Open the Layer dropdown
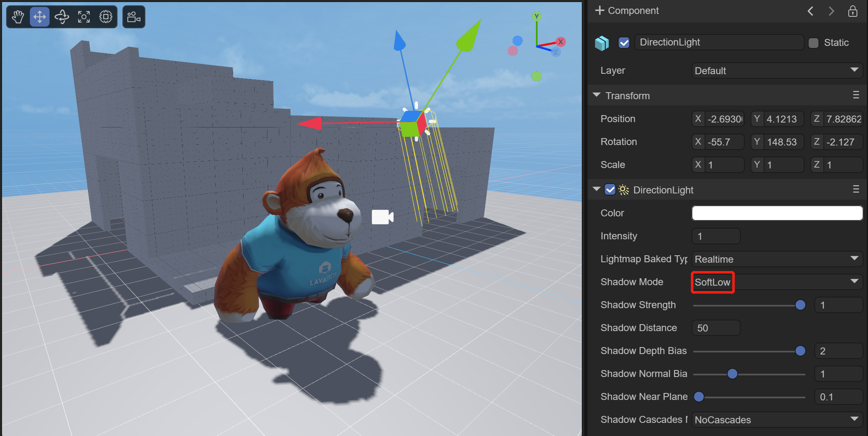The width and height of the screenshot is (868, 436). (x=777, y=70)
